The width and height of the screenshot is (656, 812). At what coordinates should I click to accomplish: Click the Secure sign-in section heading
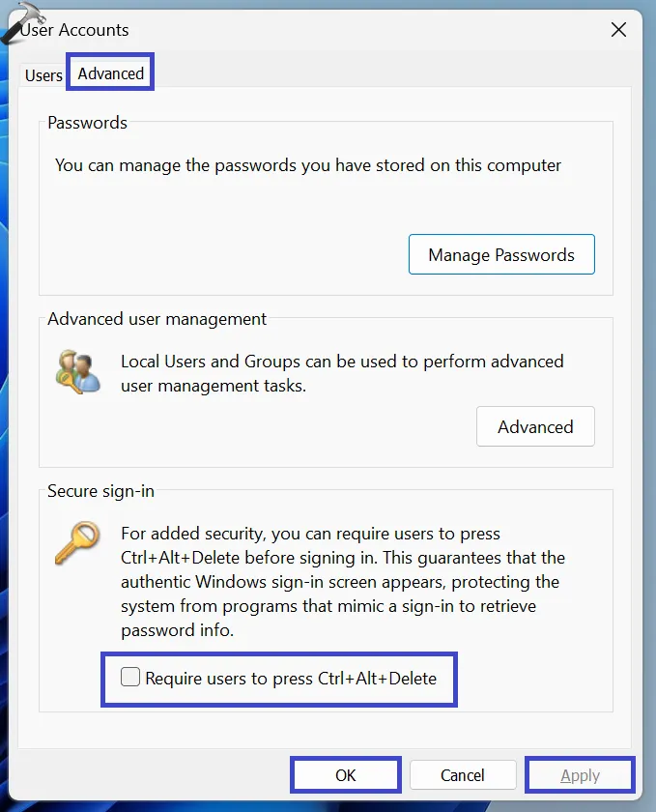(100, 491)
